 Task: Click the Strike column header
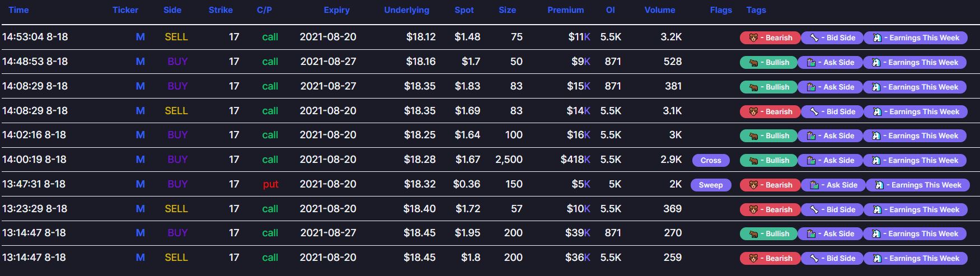click(221, 10)
